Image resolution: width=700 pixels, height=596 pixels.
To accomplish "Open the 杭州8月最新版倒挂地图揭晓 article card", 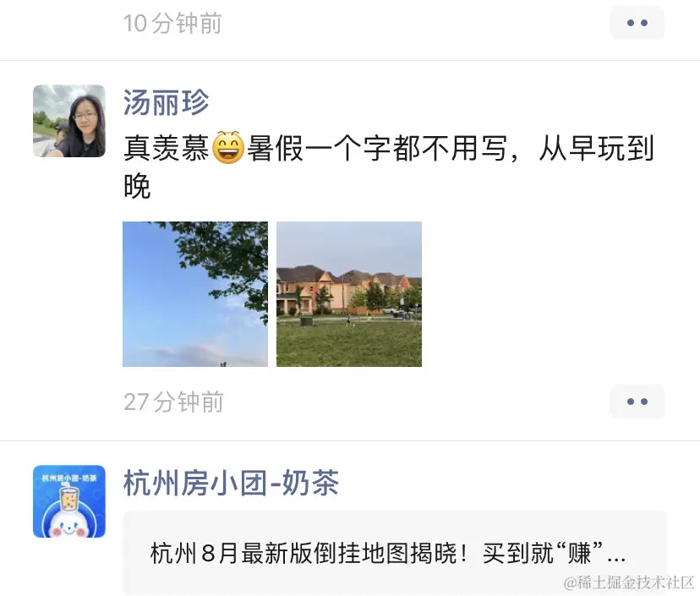I will click(394, 553).
